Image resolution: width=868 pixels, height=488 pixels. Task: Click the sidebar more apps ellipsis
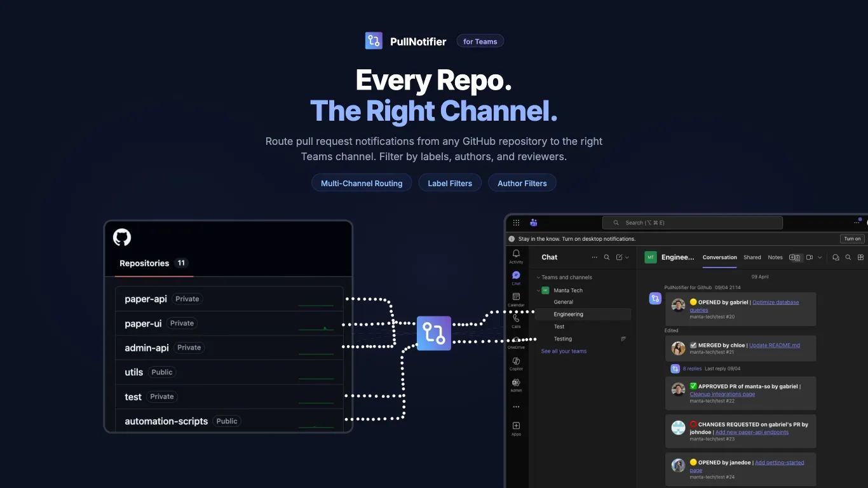click(516, 407)
